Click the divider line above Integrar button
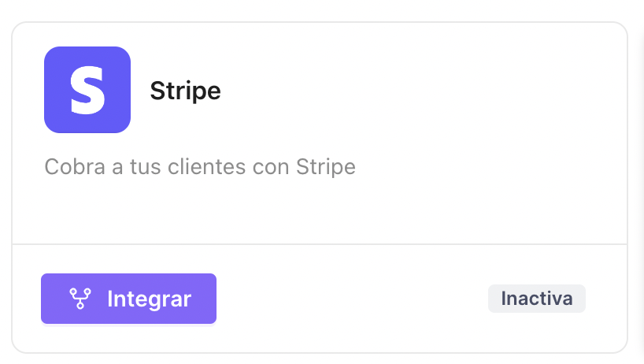644x364 pixels. click(320, 244)
